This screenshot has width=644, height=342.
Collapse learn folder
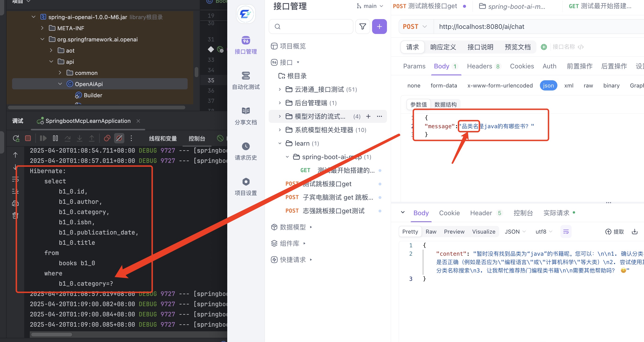click(280, 143)
